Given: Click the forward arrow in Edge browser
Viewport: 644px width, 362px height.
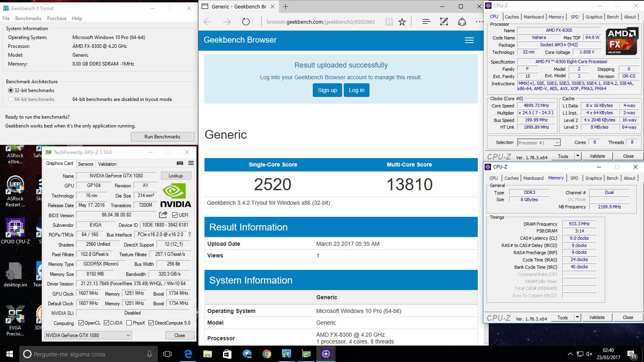Looking at the screenshot, I should [227, 22].
